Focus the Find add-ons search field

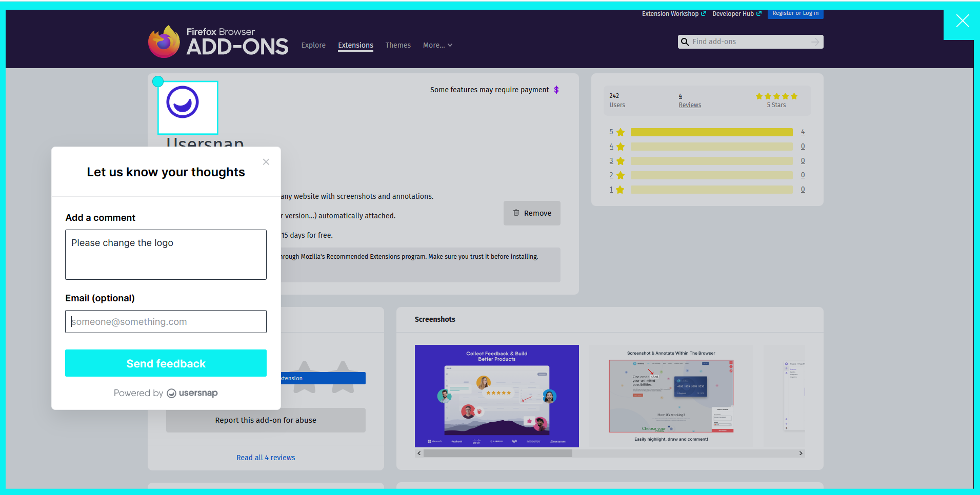(x=750, y=42)
